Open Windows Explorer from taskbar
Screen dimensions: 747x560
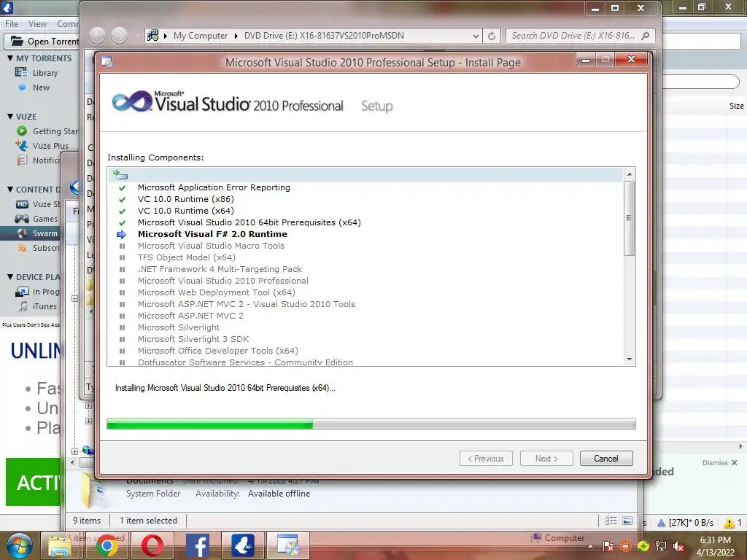61,545
